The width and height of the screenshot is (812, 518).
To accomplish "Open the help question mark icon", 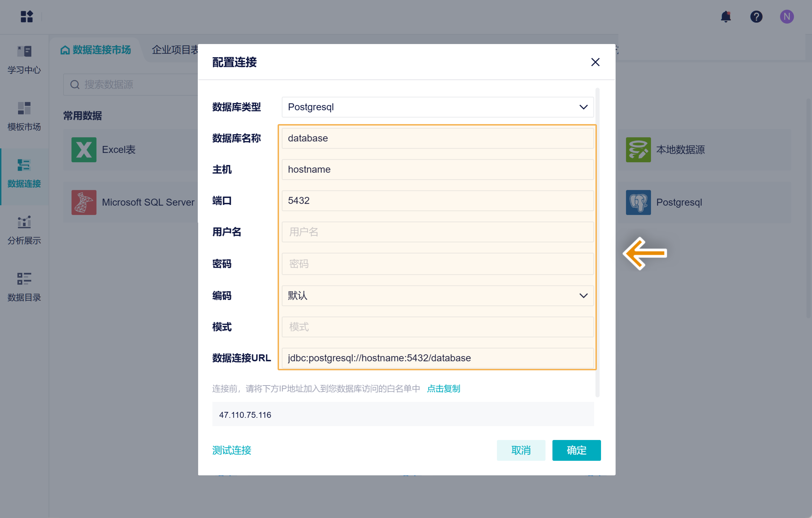I will pyautogui.click(x=756, y=16).
